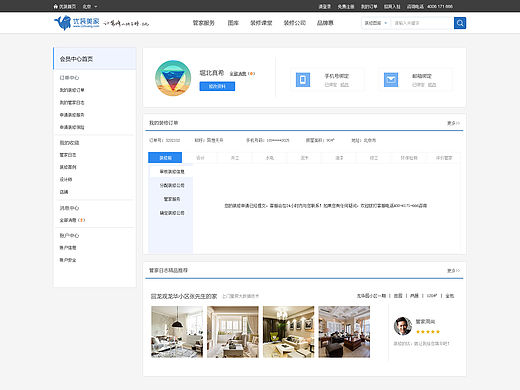Open first sidebar link under 订单中心
The image size is (520, 390).
pos(72,90)
